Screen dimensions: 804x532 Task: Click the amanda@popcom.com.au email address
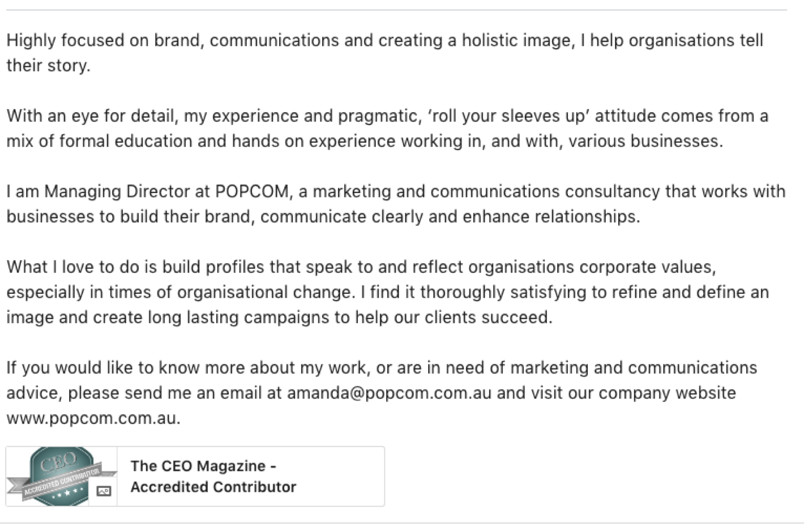pyautogui.click(x=389, y=393)
